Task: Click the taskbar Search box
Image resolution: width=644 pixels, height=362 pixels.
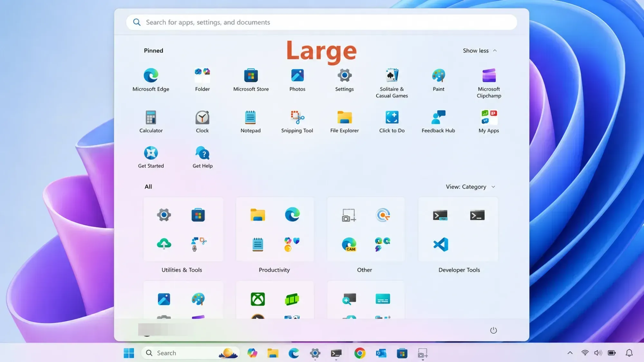Action: (x=190, y=353)
